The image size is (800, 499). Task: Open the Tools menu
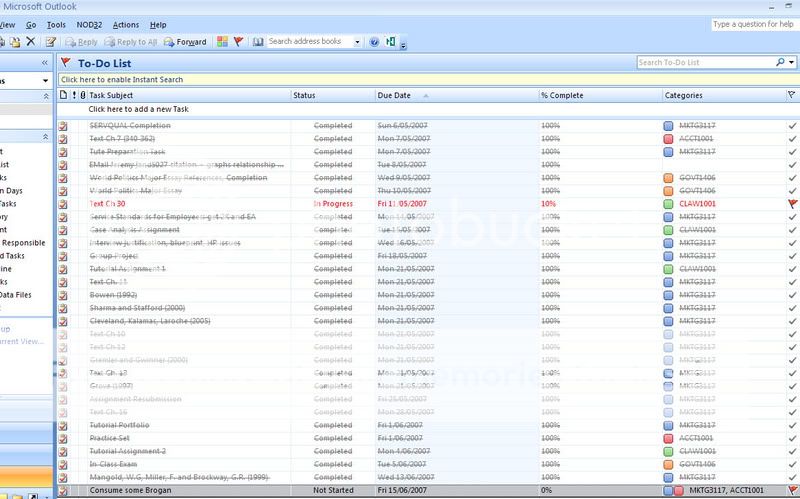pyautogui.click(x=56, y=24)
